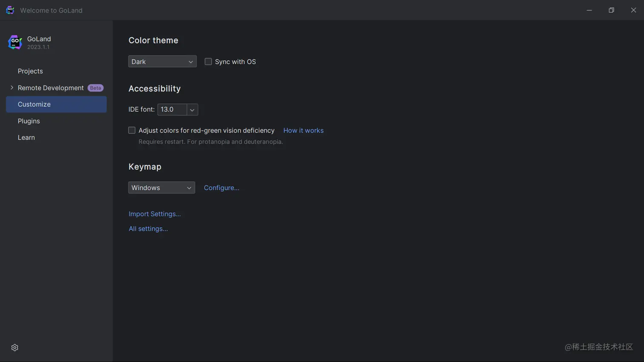Click the Beta badge next to Remote Development
The width and height of the screenshot is (644, 362).
coord(95,88)
